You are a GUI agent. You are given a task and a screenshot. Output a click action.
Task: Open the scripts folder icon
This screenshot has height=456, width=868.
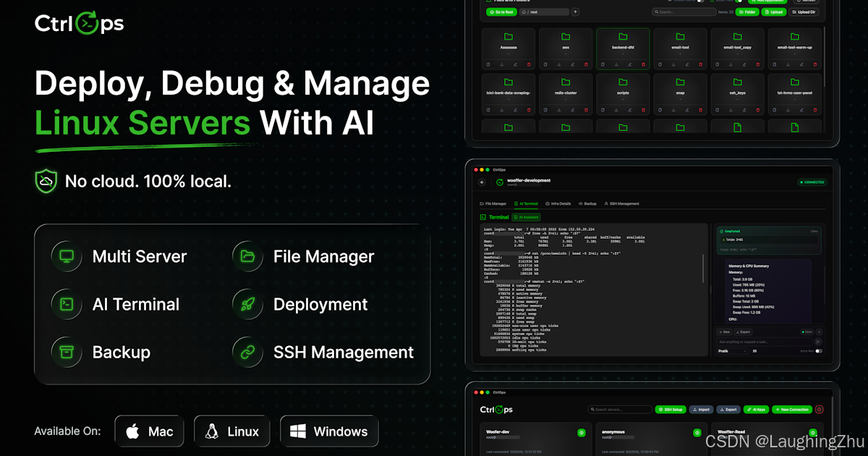coord(623,82)
